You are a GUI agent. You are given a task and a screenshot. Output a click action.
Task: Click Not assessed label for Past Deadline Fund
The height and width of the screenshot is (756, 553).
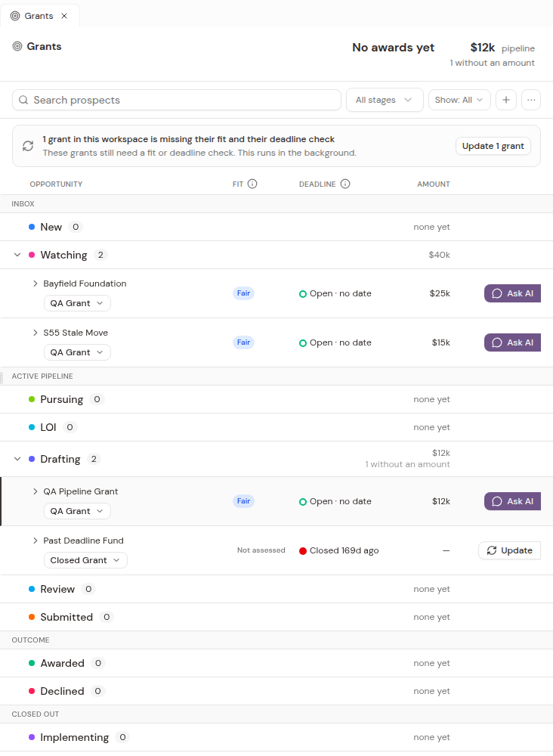[x=261, y=550]
